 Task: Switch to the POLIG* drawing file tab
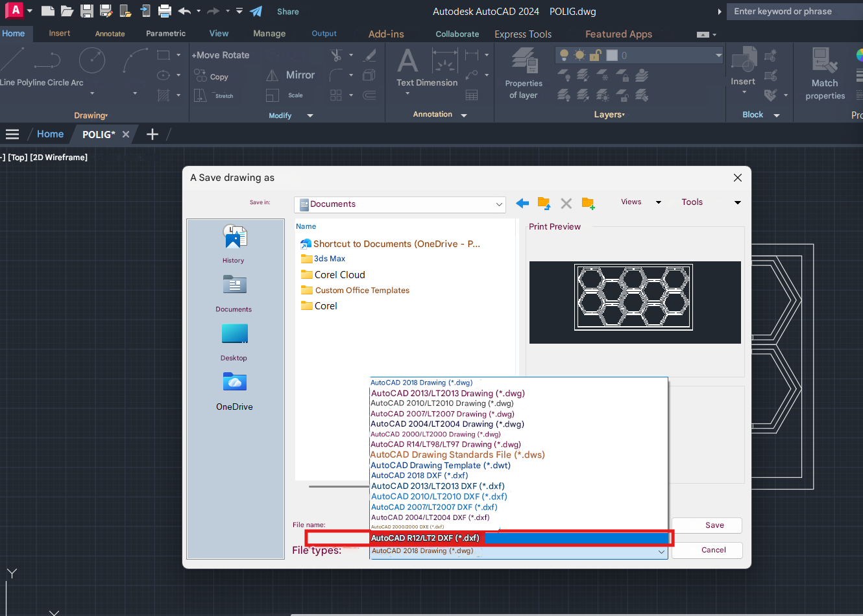(99, 134)
